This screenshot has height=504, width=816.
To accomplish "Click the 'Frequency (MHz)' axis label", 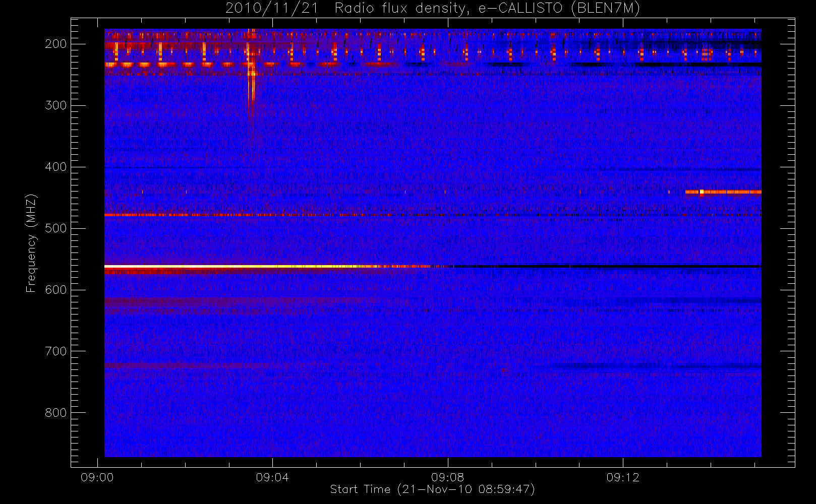I will pos(31,243).
